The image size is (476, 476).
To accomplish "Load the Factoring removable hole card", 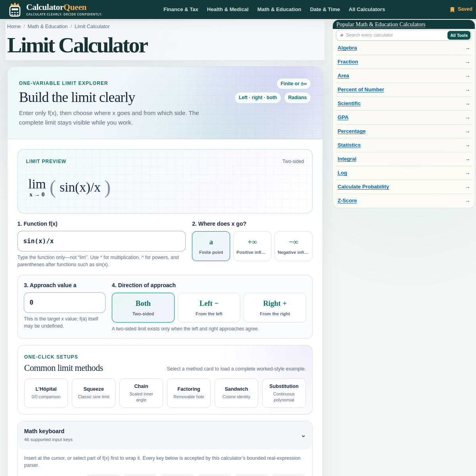I will [x=189, y=393].
